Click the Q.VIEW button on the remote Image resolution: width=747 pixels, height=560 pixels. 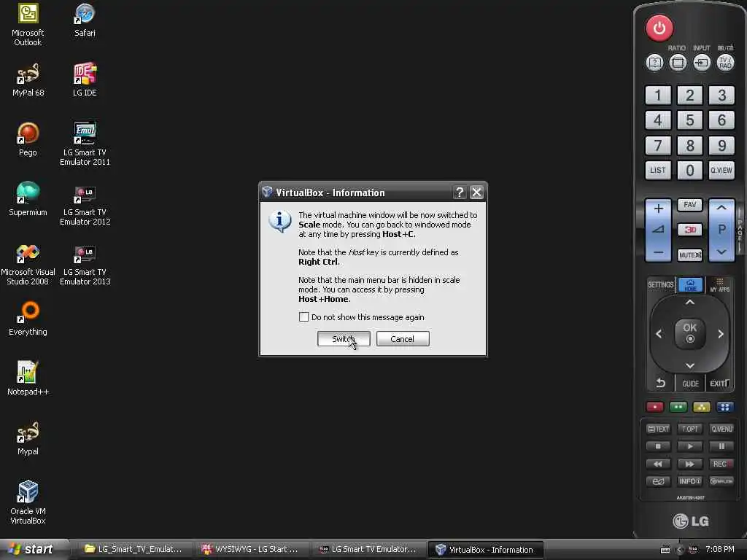(x=721, y=170)
